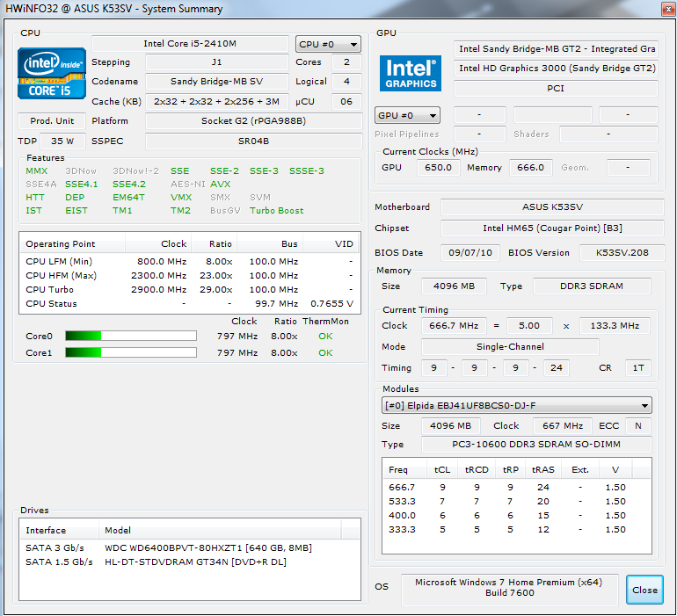Click the Intel Sandy Bridge-MB GT2 GPU name field
This screenshot has height=616, width=677.
pyautogui.click(x=556, y=49)
